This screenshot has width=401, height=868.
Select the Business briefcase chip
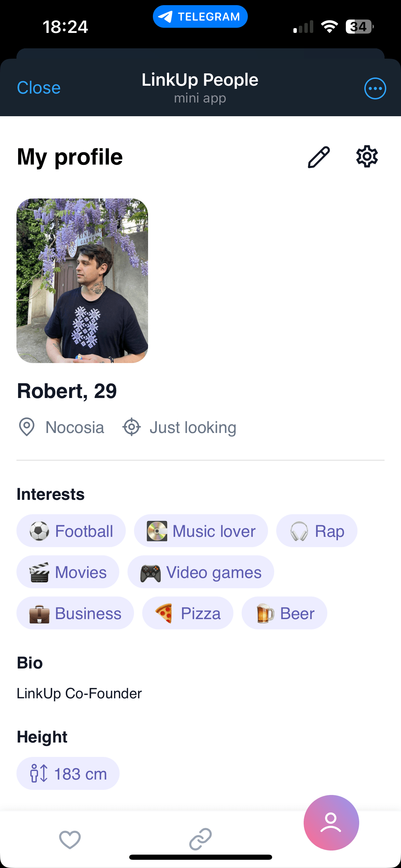(75, 613)
